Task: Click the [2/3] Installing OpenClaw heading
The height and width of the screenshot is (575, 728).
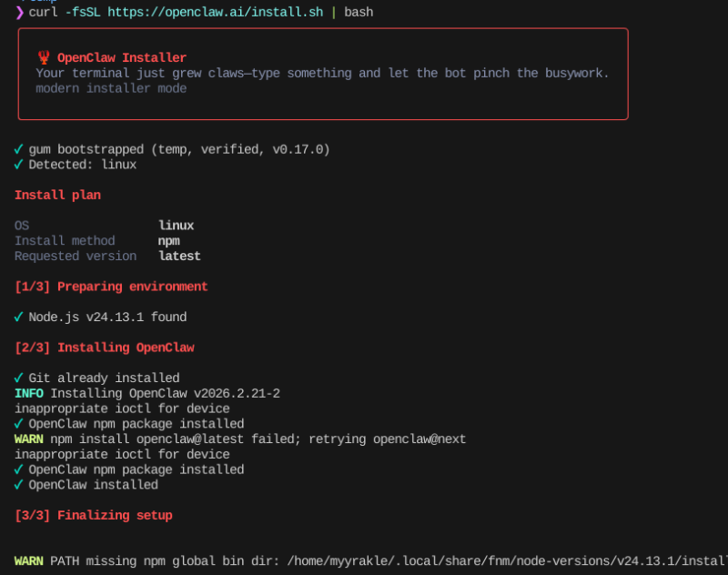Action: pyautogui.click(x=104, y=348)
